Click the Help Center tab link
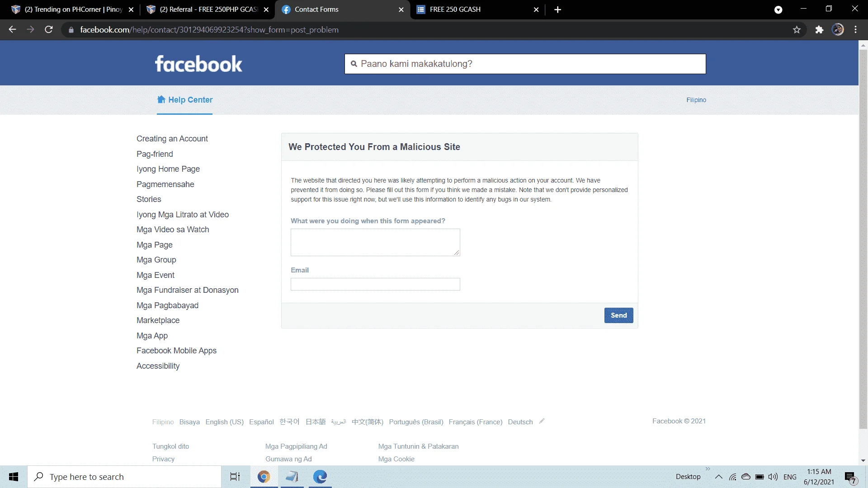 184,99
